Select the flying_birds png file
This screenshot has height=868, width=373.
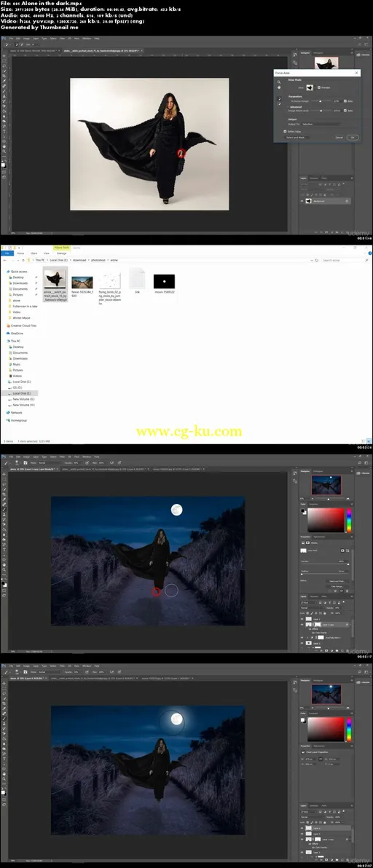(109, 288)
